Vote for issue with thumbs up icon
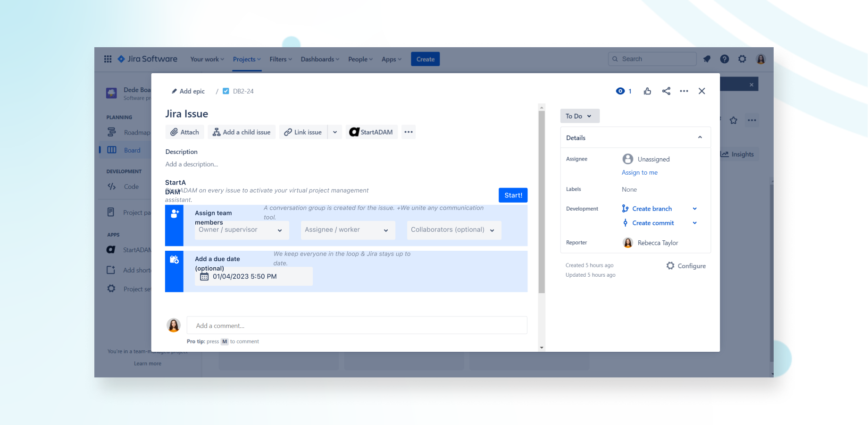Viewport: 868px width, 425px height. click(x=647, y=91)
